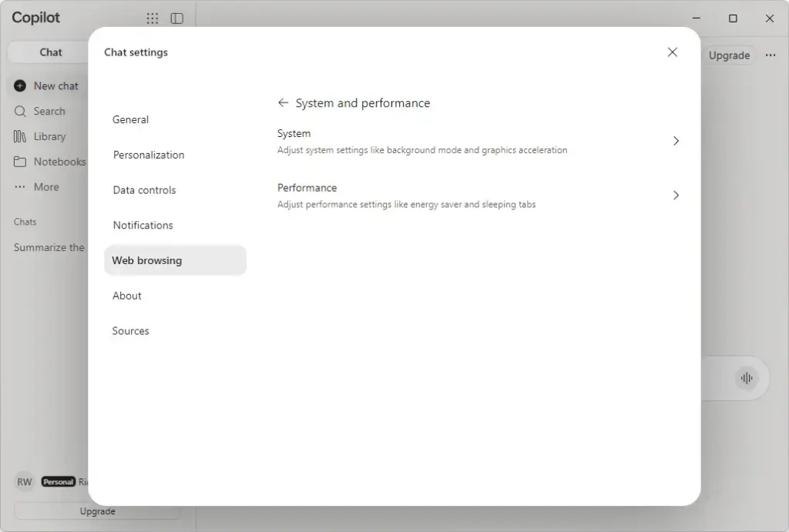The width and height of the screenshot is (789, 532).
Task: Open the apps grid icon
Action: [152, 18]
